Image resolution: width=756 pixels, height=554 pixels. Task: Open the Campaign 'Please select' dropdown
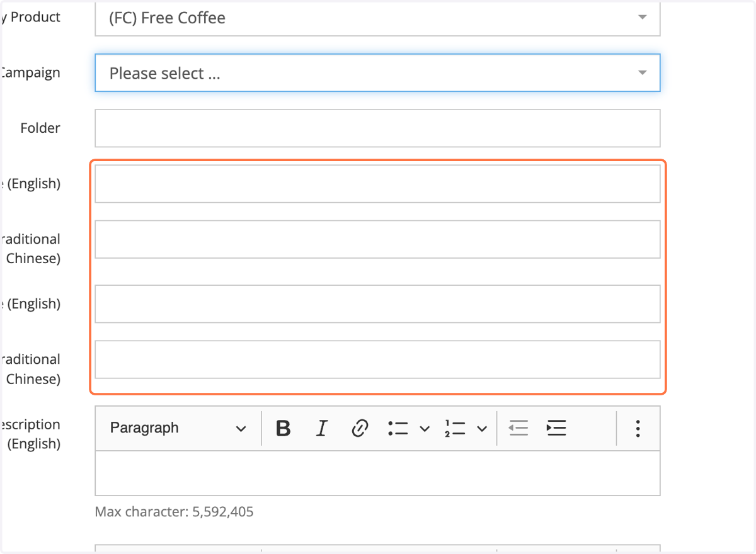[377, 73]
